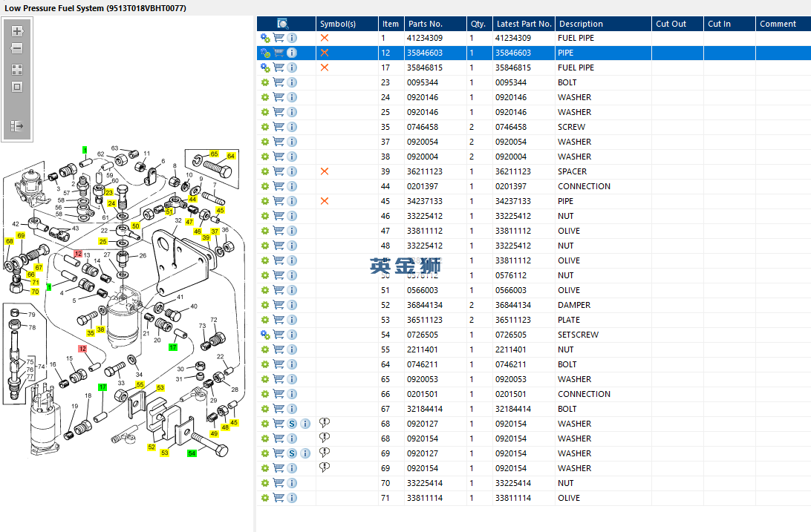This screenshot has height=532, width=811.
Task: Open info for BOLT 0095344
Action: point(292,82)
